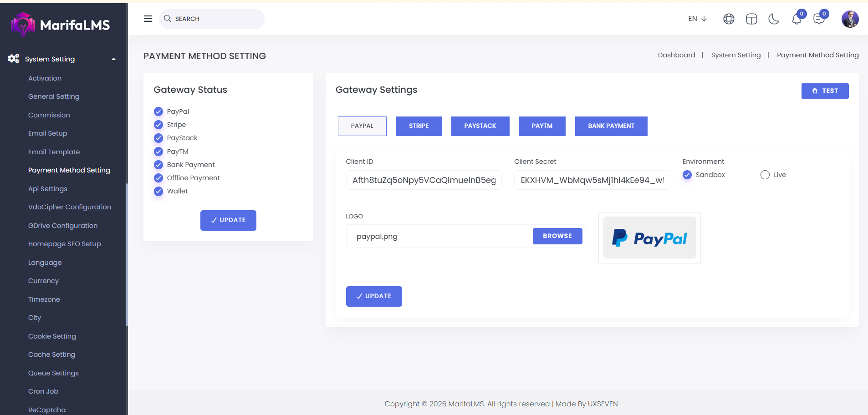Viewport: 868px width, 415px height.
Task: Click the layout panel icon in header
Action: pos(751,19)
